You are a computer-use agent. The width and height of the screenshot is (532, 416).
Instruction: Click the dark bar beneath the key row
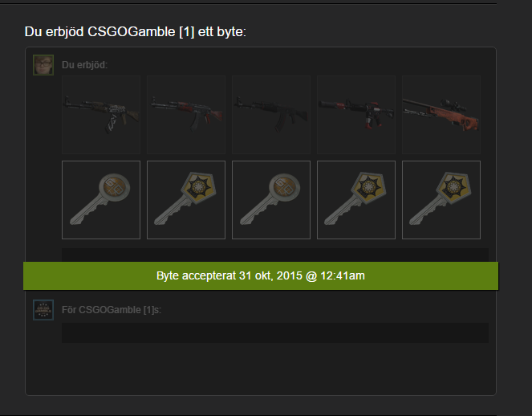(x=275, y=255)
